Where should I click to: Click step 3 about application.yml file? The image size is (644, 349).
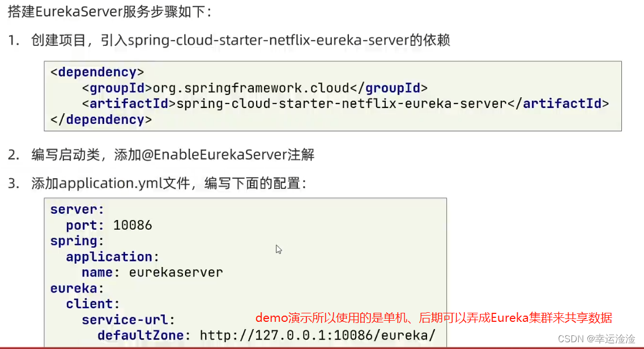coord(169,184)
